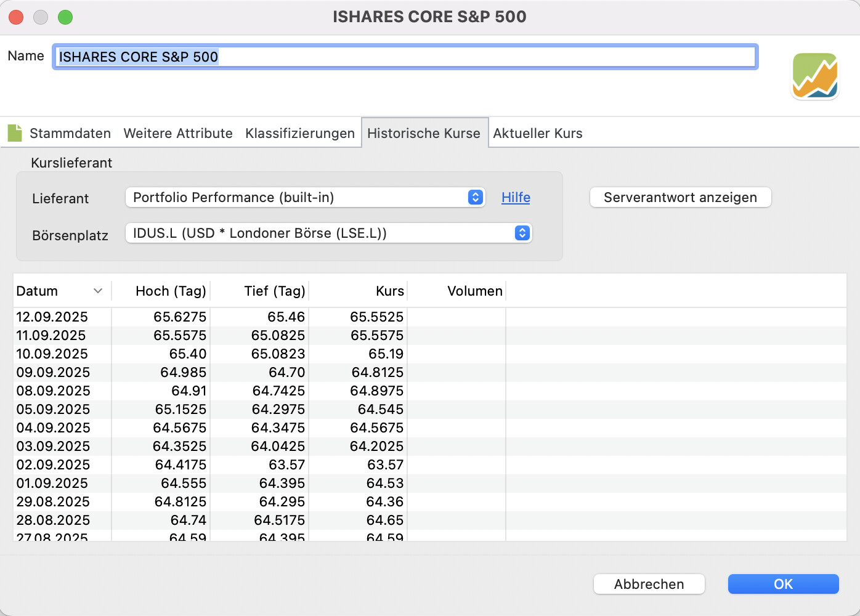
Task: Click the Portfolio Performance app logo icon
Action: [x=814, y=76]
